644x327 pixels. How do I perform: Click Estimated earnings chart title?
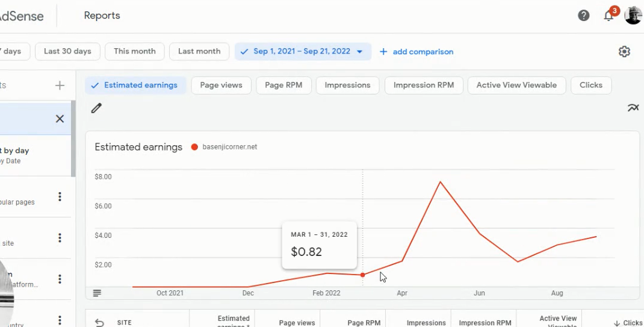(x=138, y=147)
